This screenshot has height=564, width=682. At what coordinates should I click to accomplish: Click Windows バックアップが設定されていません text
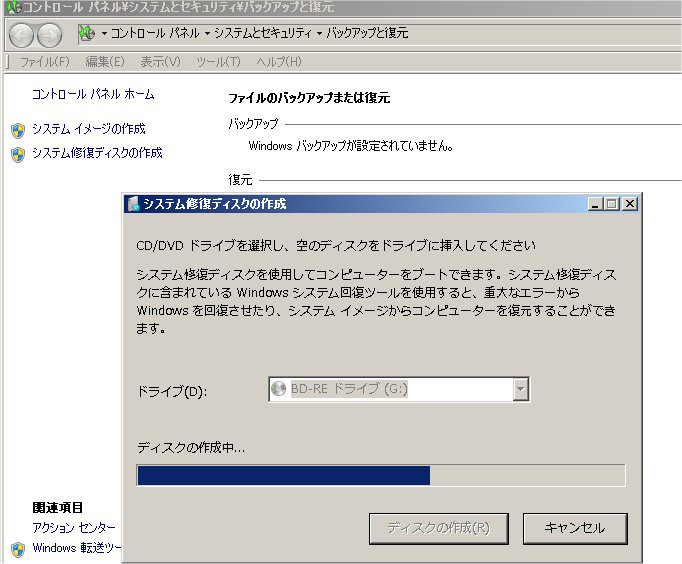351,146
